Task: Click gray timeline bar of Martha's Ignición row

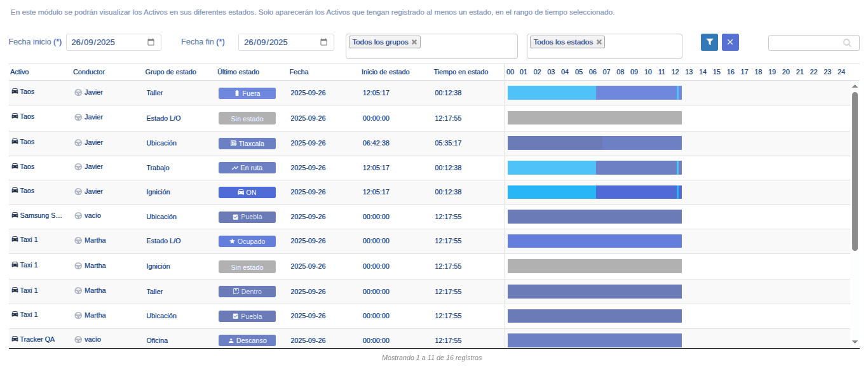Action: 595,266
